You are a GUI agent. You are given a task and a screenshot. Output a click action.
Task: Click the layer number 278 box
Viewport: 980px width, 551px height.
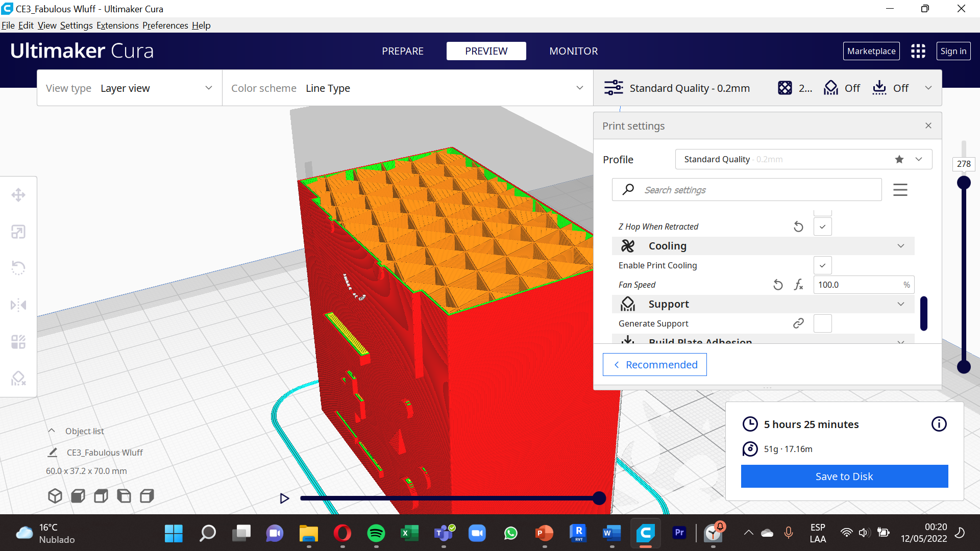click(x=964, y=164)
